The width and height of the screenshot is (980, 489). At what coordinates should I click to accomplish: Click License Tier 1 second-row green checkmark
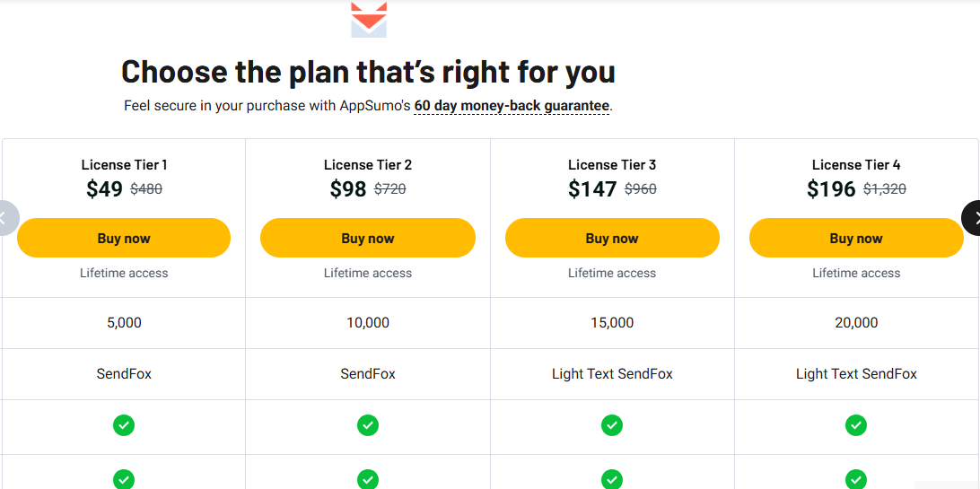[x=124, y=478]
